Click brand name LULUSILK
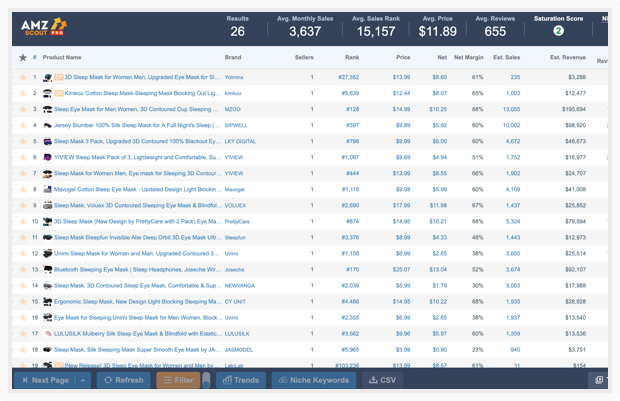 (237, 334)
